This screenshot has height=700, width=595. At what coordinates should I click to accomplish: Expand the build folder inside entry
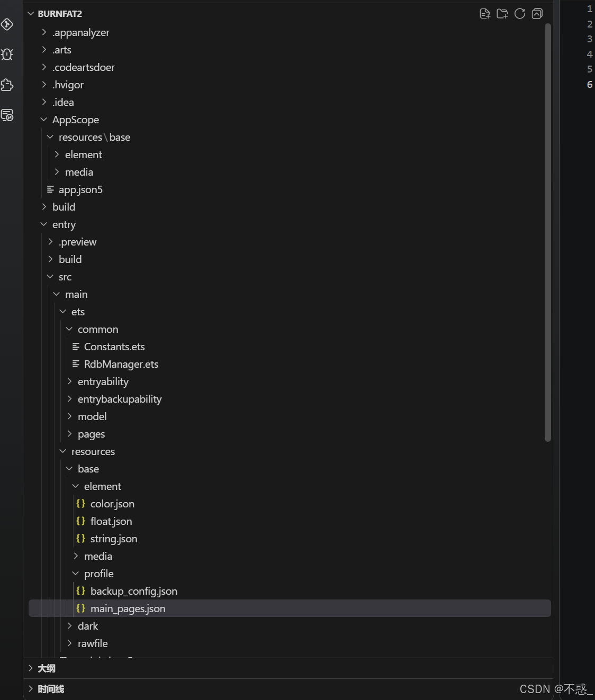(50, 259)
